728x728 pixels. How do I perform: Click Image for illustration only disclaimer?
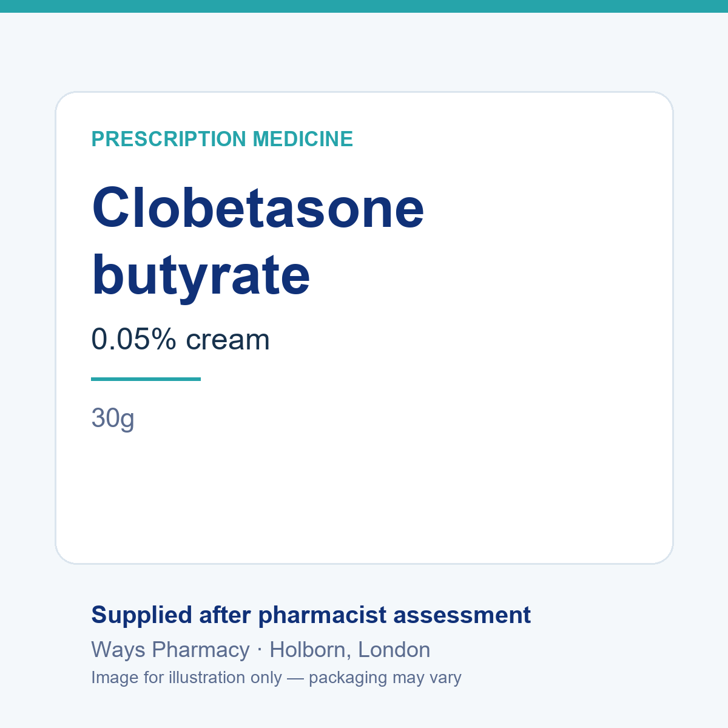[187, 678]
